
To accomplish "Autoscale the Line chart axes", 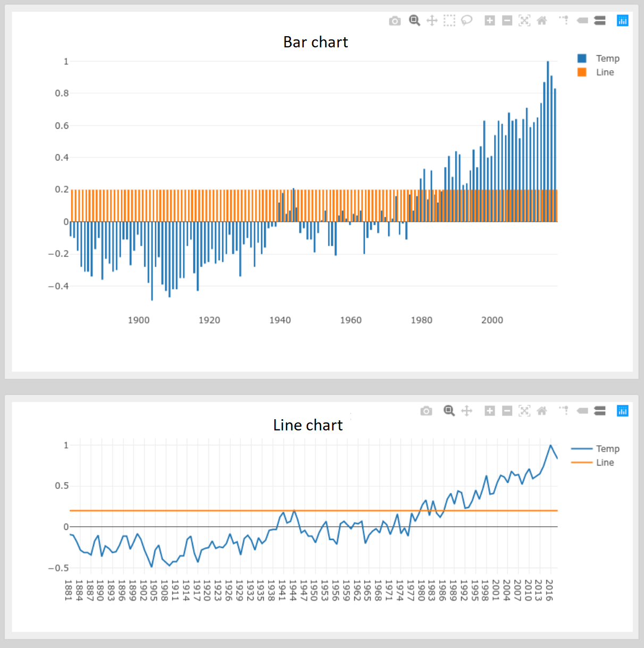I will coord(524,411).
